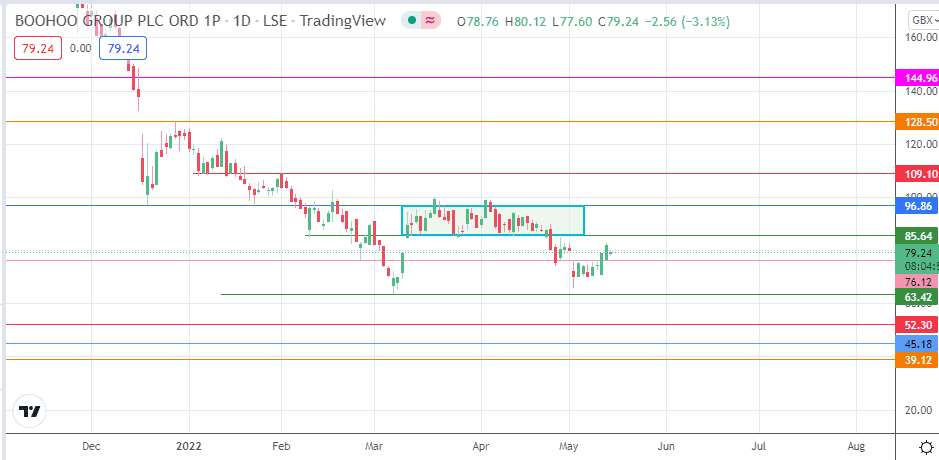Click the L77.60 low value
Viewport: 939px width, 460px height.
[573, 22]
